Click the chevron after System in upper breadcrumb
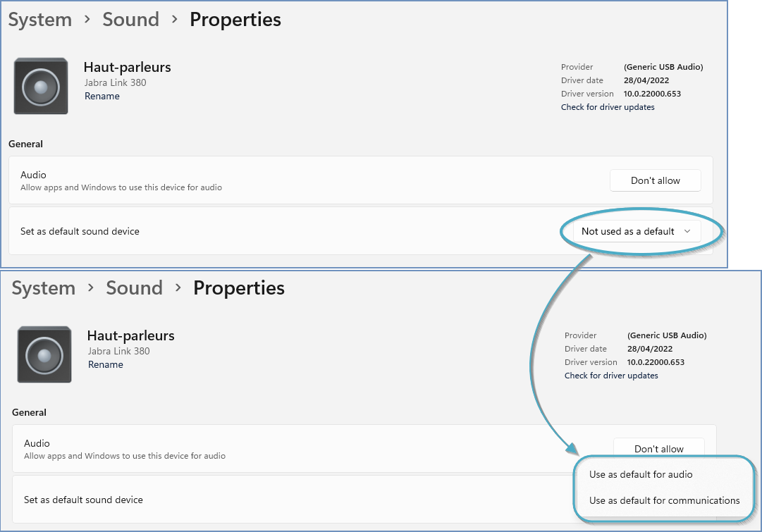Viewport: 762px width, 532px height. coord(87,20)
